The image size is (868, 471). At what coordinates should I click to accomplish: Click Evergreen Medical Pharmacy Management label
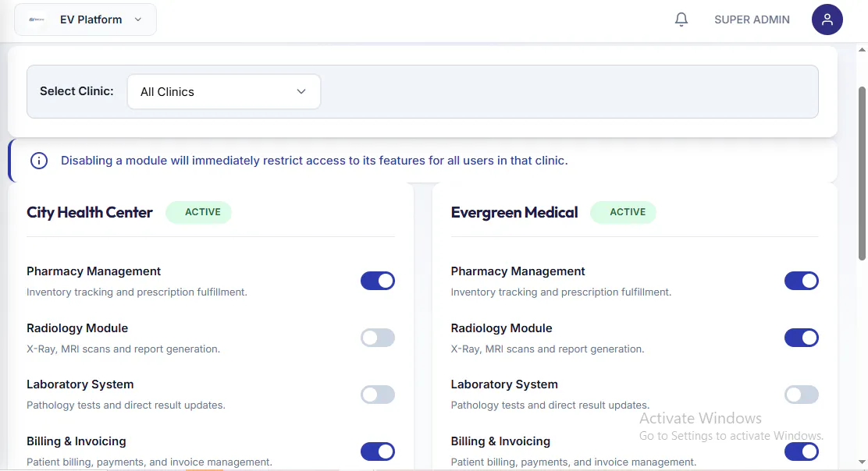(x=518, y=271)
